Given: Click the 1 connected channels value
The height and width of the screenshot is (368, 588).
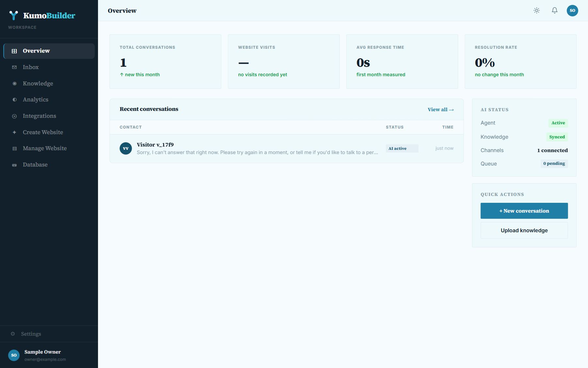Looking at the screenshot, I should (x=552, y=150).
